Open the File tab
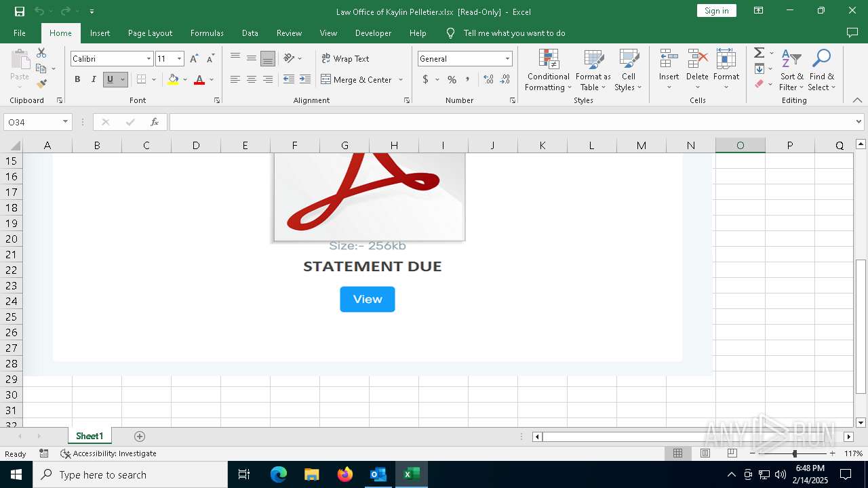 20,33
